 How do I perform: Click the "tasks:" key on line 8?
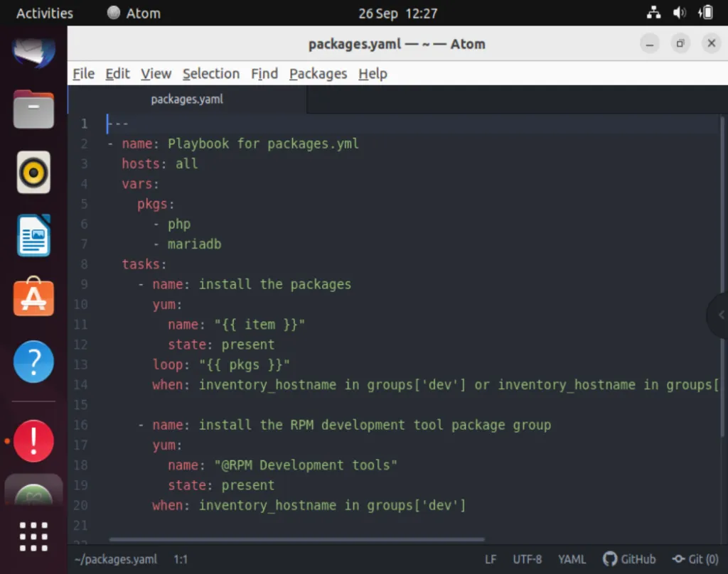click(144, 264)
